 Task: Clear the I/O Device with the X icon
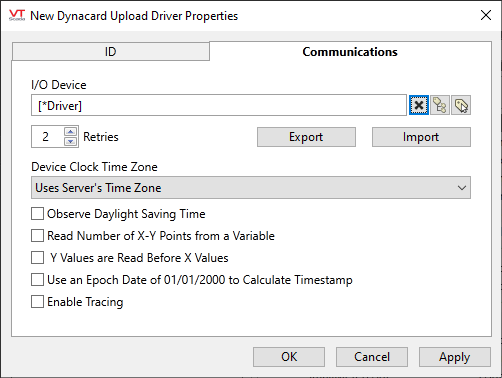419,105
